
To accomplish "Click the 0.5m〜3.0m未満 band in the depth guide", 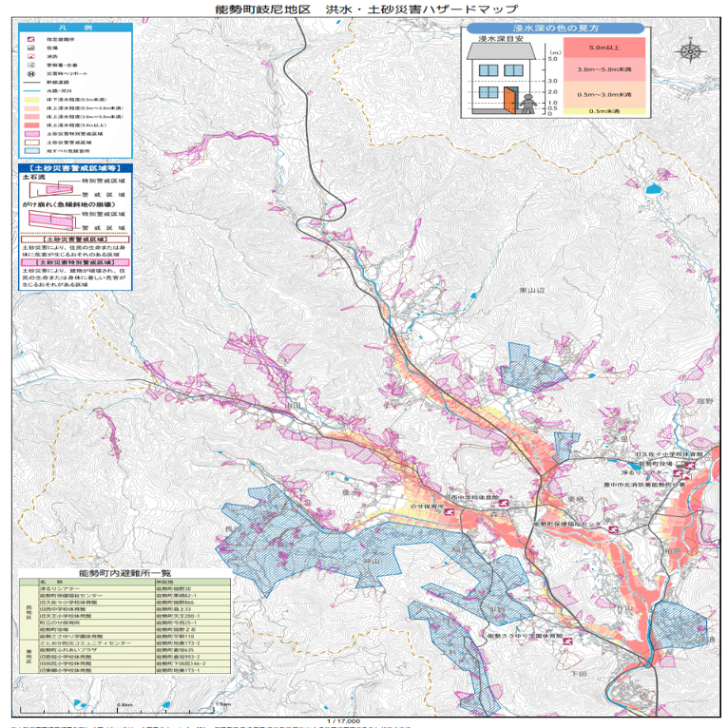I will click(x=604, y=94).
